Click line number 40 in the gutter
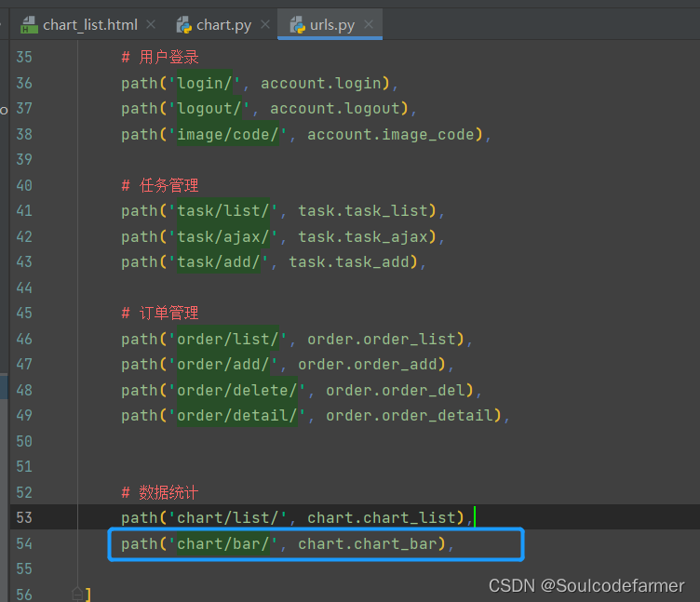 point(24,185)
